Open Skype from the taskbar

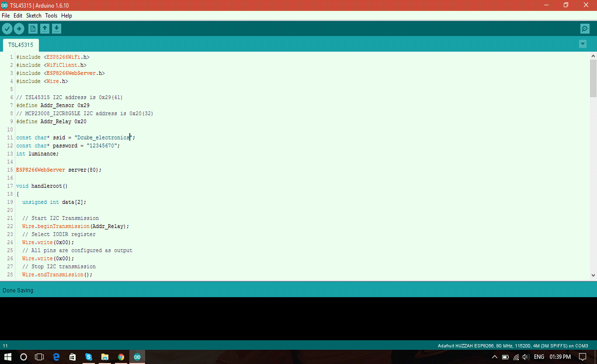click(89, 357)
